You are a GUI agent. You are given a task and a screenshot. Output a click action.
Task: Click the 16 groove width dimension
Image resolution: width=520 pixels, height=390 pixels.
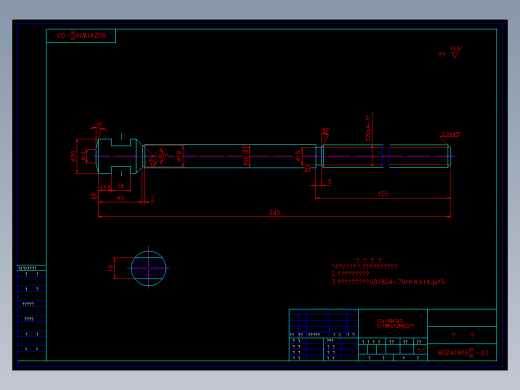click(x=121, y=186)
